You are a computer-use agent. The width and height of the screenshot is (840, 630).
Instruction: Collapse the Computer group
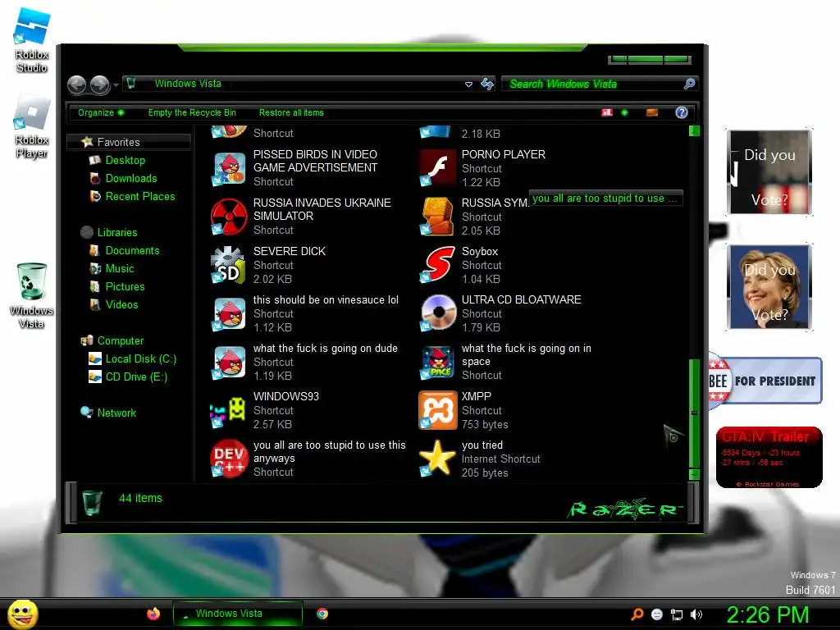point(120,340)
